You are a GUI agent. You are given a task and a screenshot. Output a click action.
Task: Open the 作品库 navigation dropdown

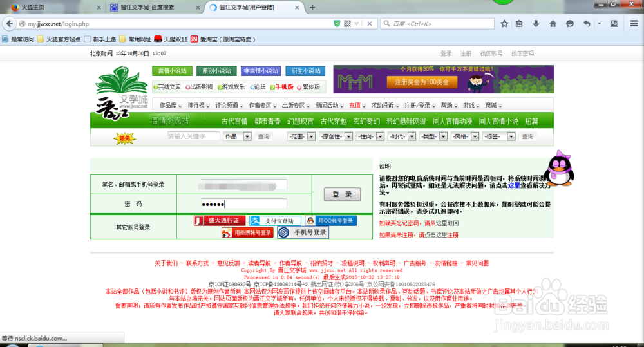171,106
